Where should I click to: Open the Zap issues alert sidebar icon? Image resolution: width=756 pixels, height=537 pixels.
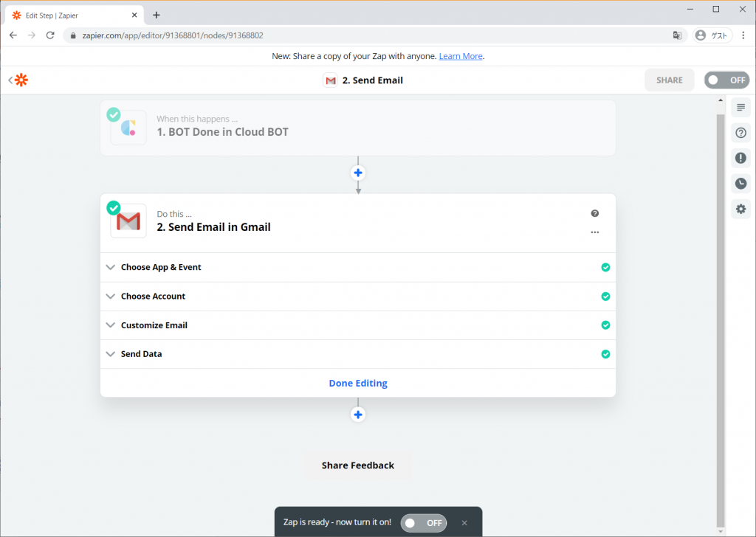coord(740,158)
